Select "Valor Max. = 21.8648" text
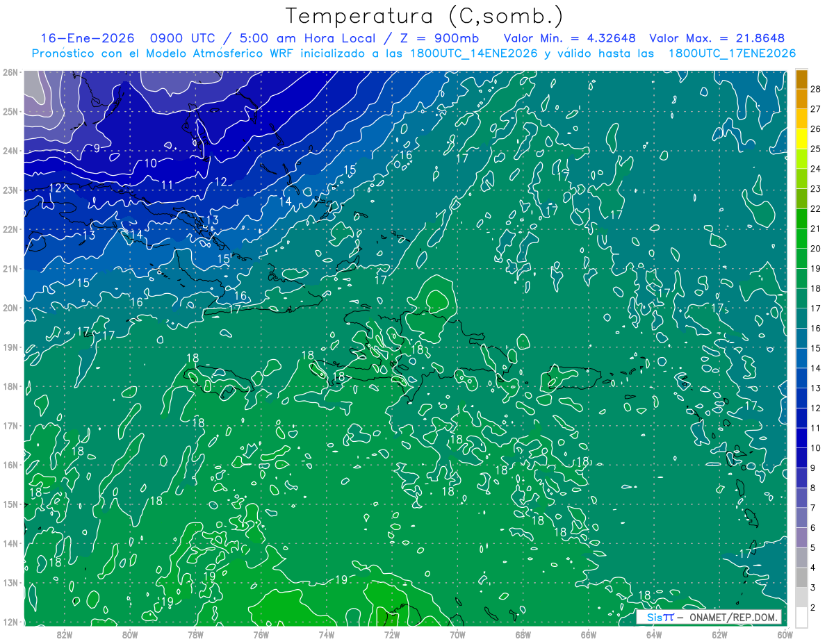 point(717,38)
